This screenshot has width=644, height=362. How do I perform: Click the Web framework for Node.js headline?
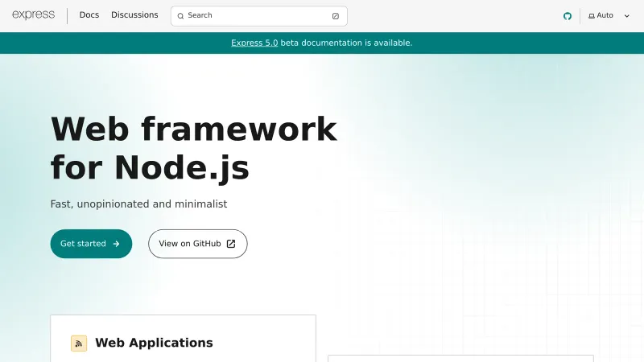pos(193,148)
